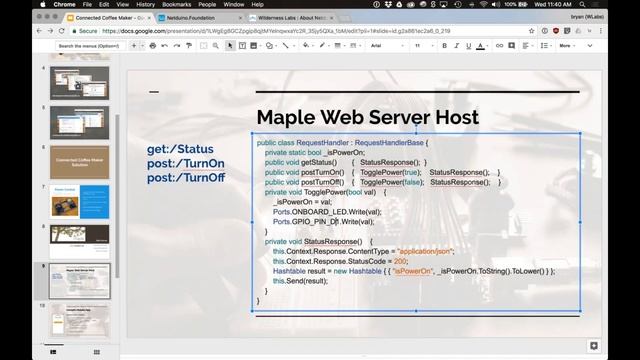
Task: Open the Window menu in menu bar
Action: tap(233, 4)
